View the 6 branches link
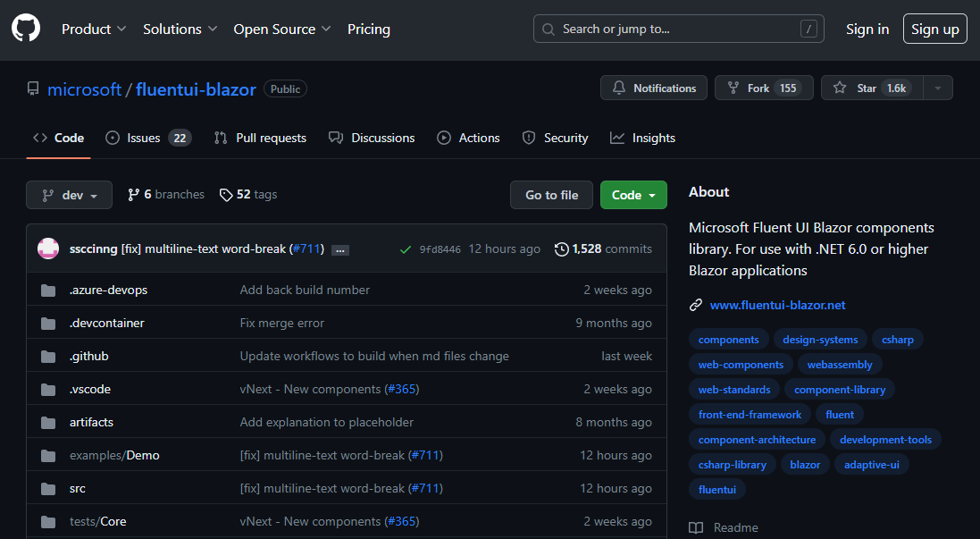This screenshot has width=980, height=539. 165,195
